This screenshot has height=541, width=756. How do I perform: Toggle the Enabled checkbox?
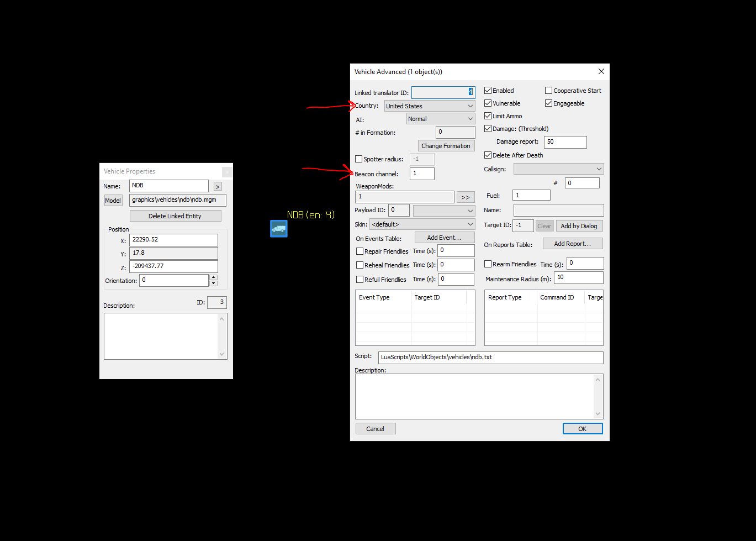(488, 91)
